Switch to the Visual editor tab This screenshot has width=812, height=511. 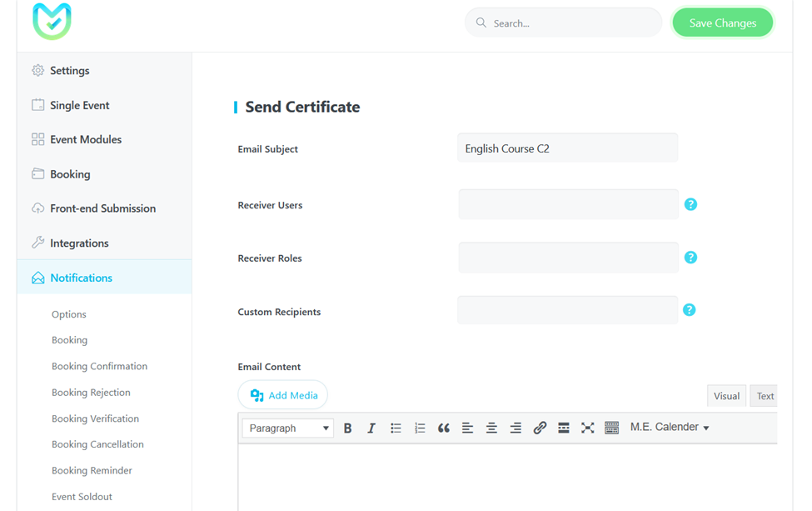click(726, 396)
